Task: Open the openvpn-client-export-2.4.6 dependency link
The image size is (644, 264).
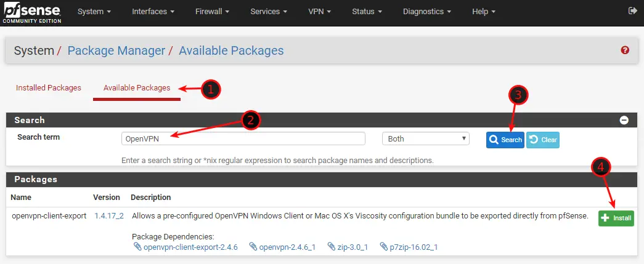Action: (190, 247)
